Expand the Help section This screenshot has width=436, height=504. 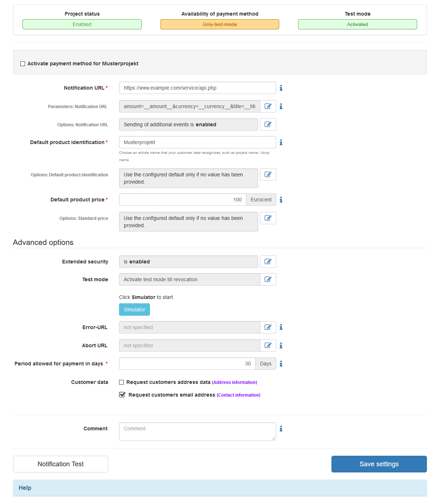(25, 488)
